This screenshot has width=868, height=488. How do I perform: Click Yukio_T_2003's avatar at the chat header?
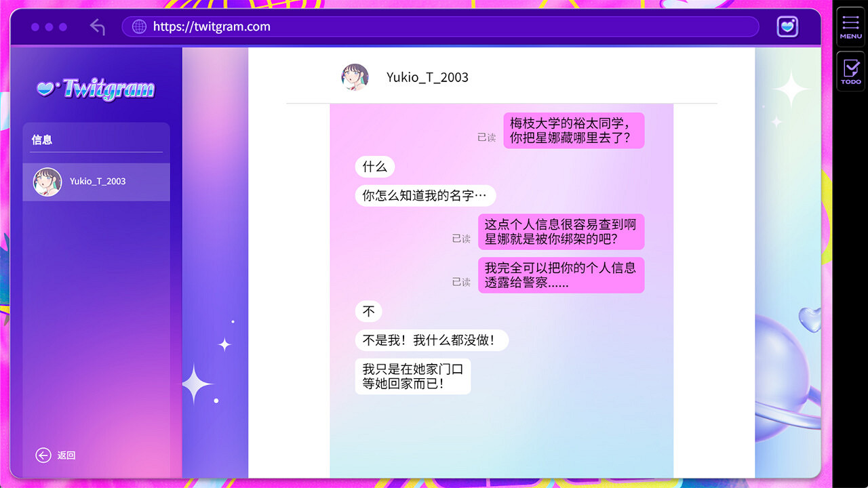[355, 77]
